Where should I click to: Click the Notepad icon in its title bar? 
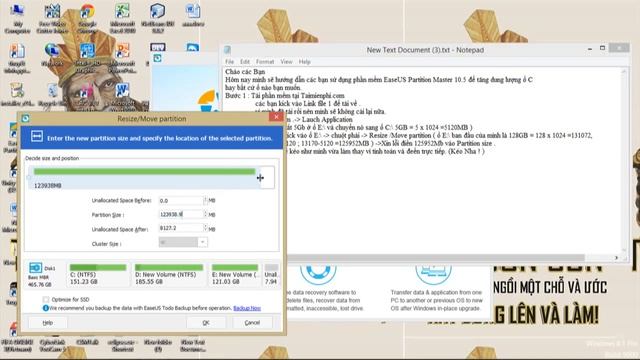click(x=227, y=50)
